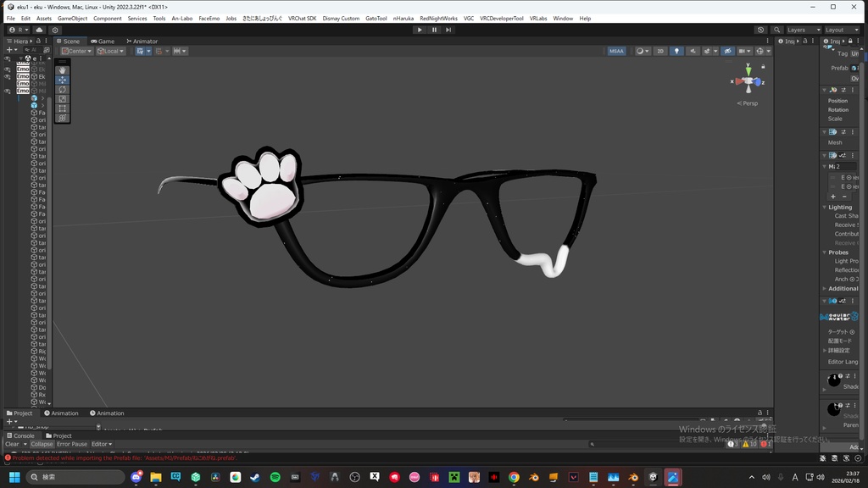Toggle 2D view mode
Viewport: 868px width, 488px height.
(x=660, y=51)
